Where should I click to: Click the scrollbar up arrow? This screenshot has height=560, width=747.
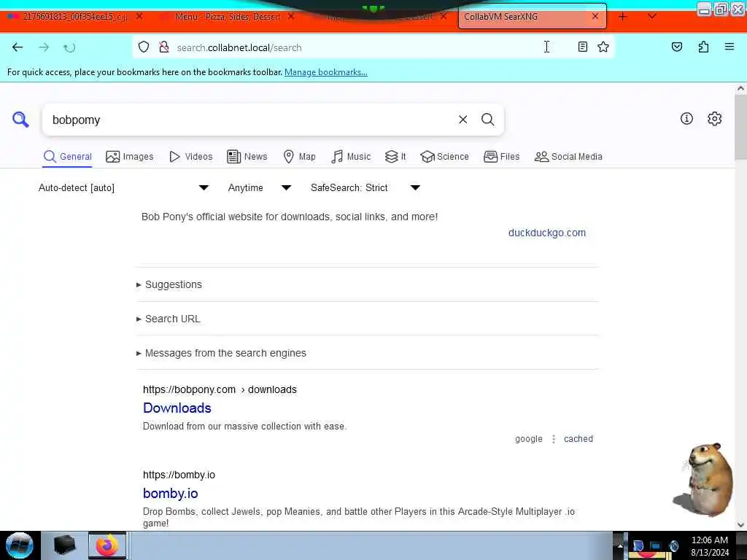(x=740, y=88)
